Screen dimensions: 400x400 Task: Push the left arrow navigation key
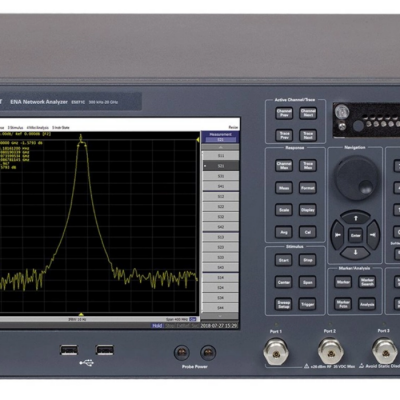(x=338, y=235)
